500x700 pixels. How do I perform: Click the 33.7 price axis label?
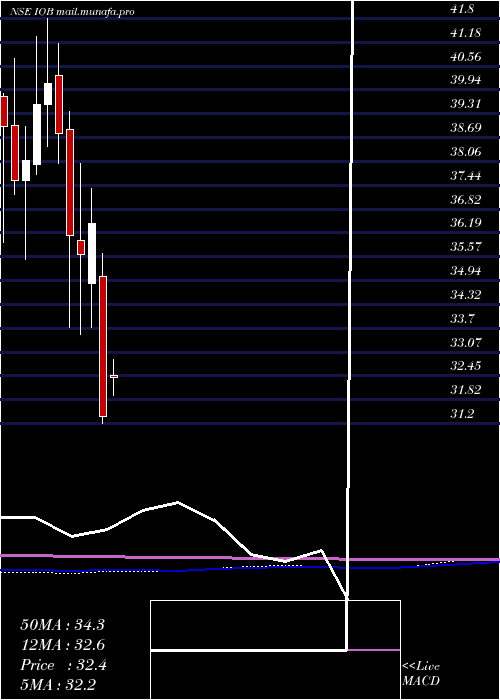coord(462,319)
